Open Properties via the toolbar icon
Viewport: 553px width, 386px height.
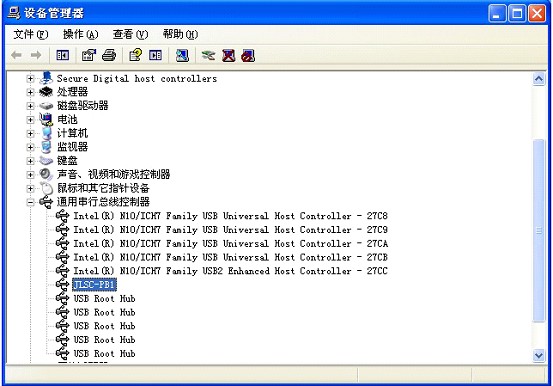point(89,55)
